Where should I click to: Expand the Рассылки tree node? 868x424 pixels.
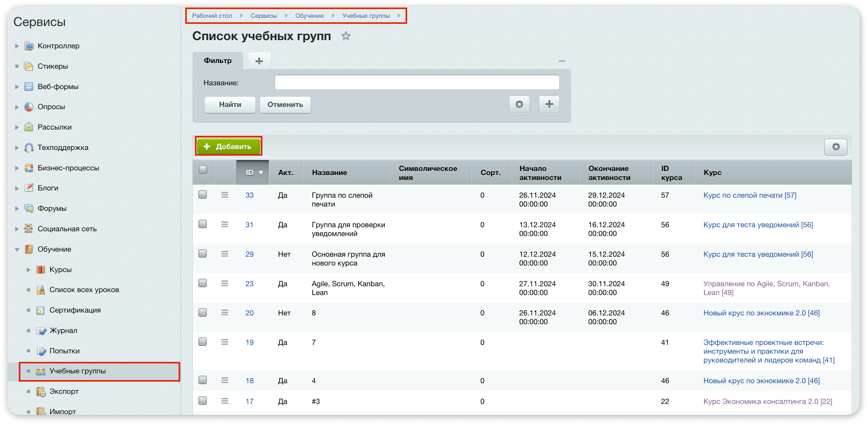click(17, 127)
